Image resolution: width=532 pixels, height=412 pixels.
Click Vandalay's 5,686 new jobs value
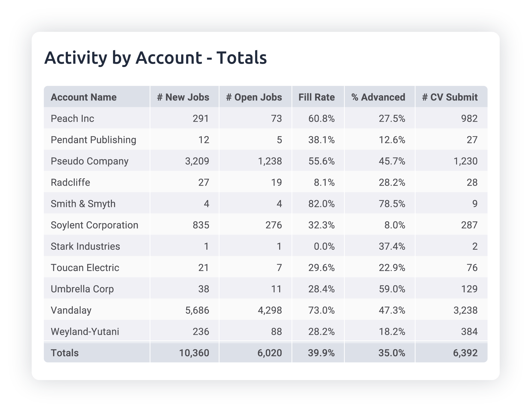[x=197, y=310]
